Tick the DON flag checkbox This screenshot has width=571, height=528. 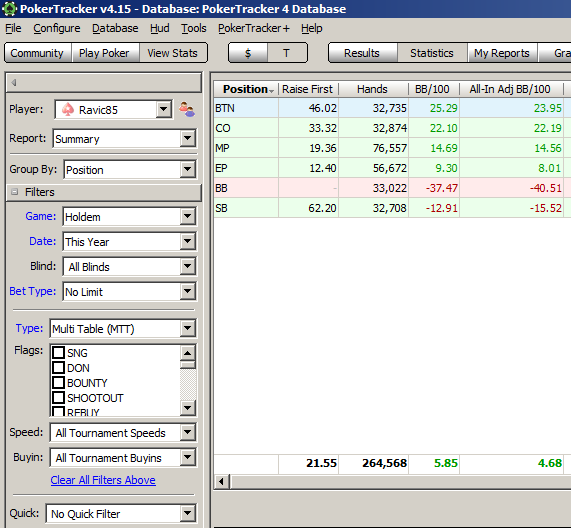point(59,368)
